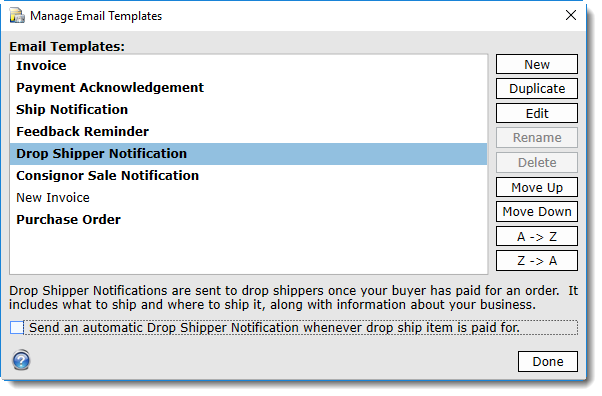Duplicate the selected template

coord(537,89)
